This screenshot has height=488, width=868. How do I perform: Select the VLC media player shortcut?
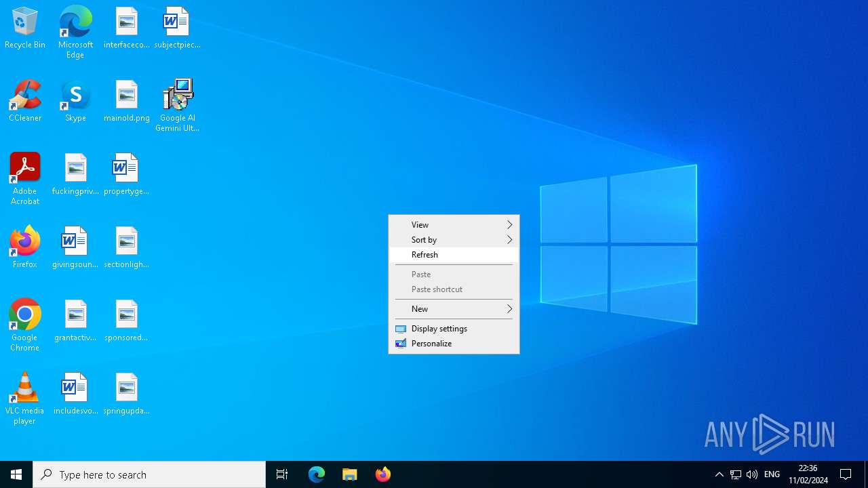[x=25, y=399]
